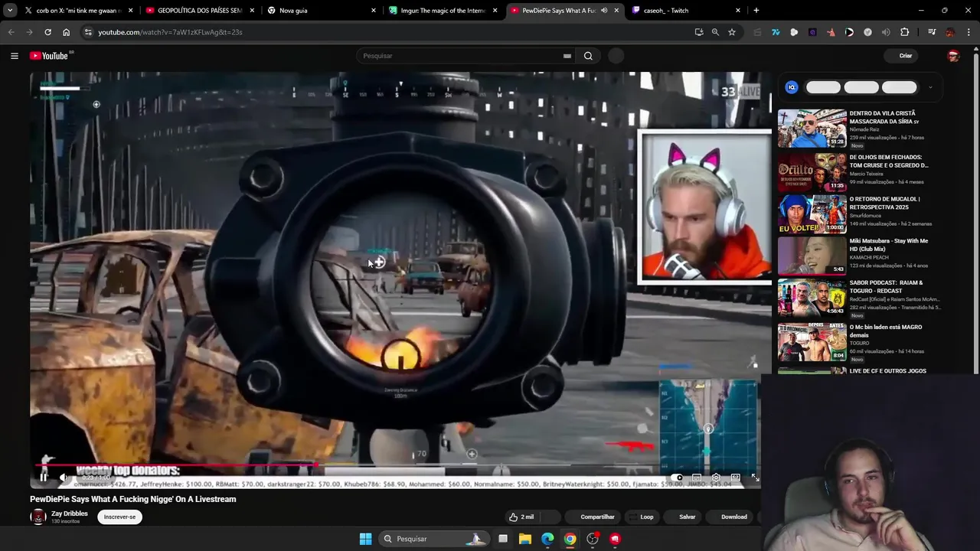
Task: Open 'O Mc bin laden está MAGRO' video
Action: (x=886, y=331)
